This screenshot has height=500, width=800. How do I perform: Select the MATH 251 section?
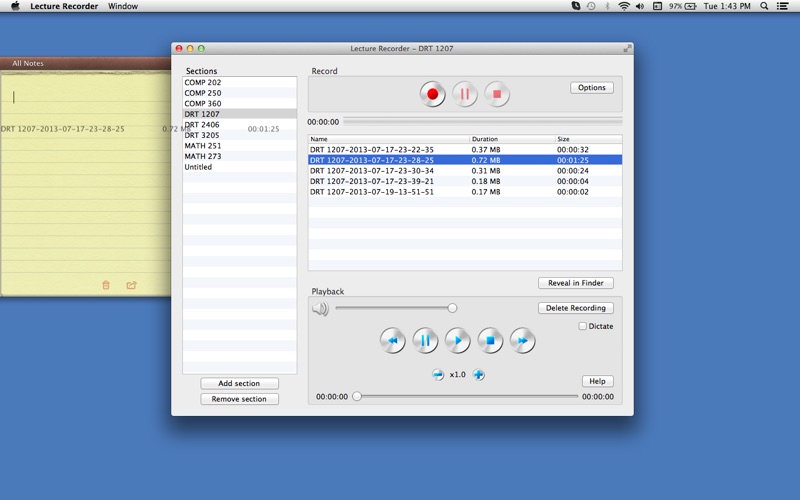tap(239, 146)
